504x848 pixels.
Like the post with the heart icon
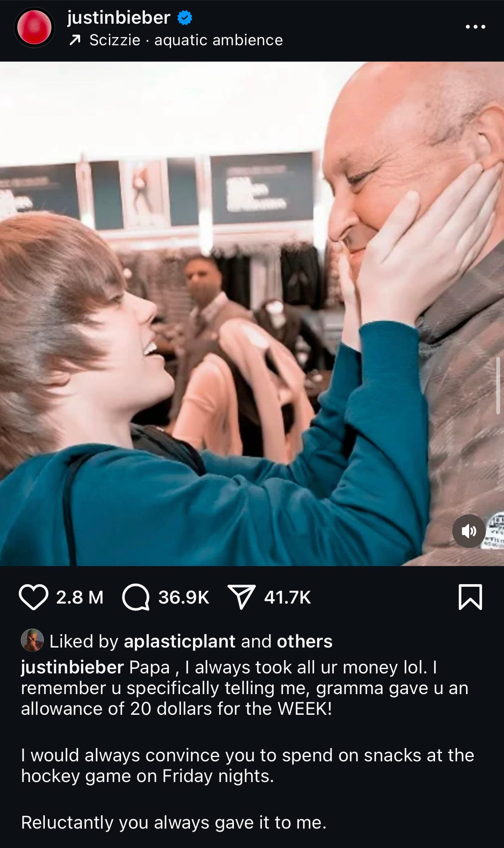34,598
